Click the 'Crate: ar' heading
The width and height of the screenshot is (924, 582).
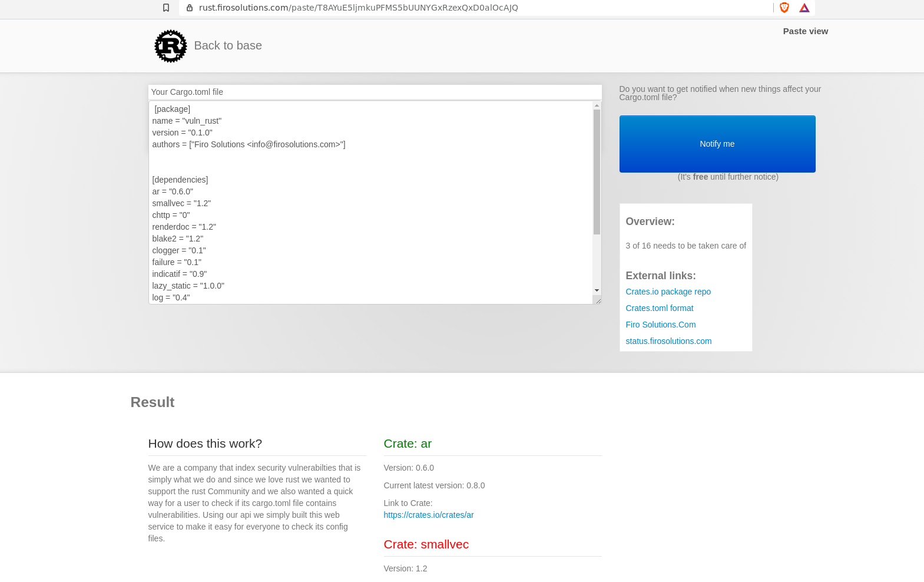408,444
